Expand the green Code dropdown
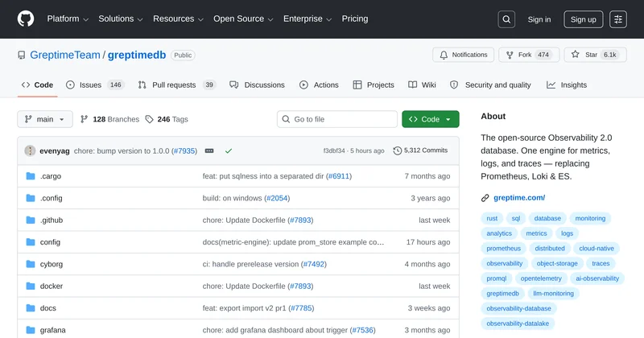 click(x=430, y=119)
